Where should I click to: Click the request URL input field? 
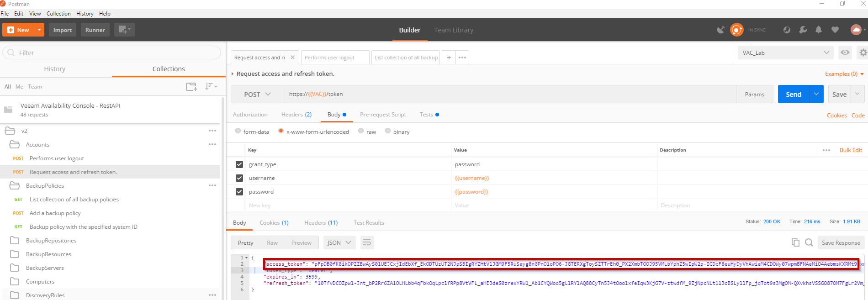pyautogui.click(x=510, y=94)
